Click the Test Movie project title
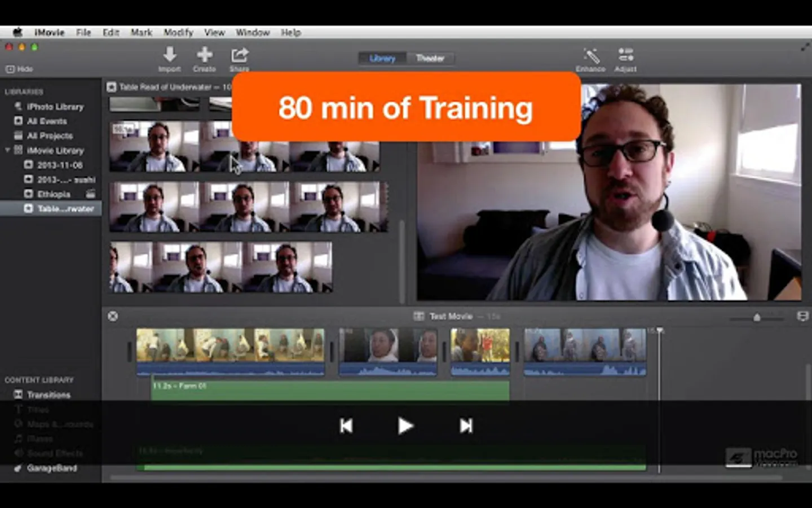Viewport: 812px width, 508px height. (451, 316)
